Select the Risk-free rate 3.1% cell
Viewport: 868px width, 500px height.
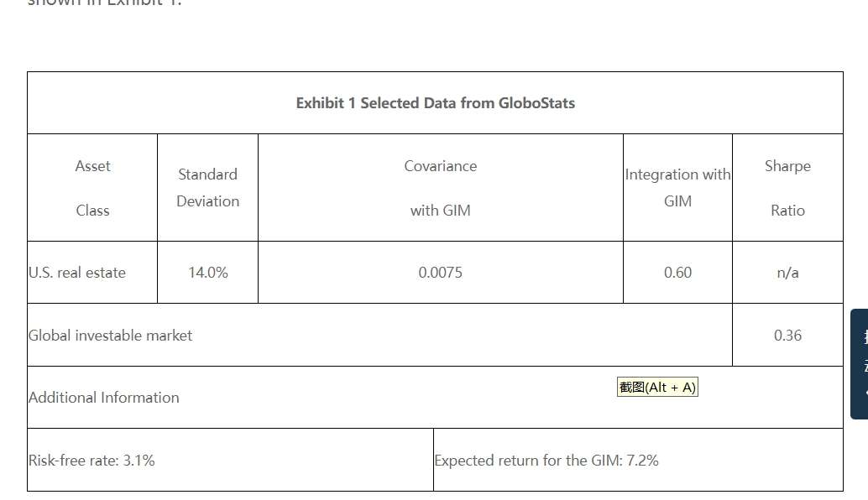point(92,461)
